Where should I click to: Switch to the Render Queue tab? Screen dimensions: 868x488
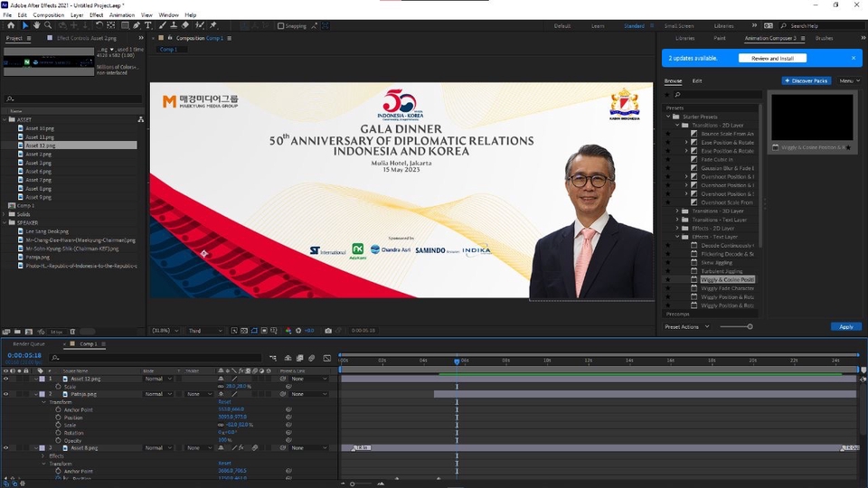[x=29, y=344]
